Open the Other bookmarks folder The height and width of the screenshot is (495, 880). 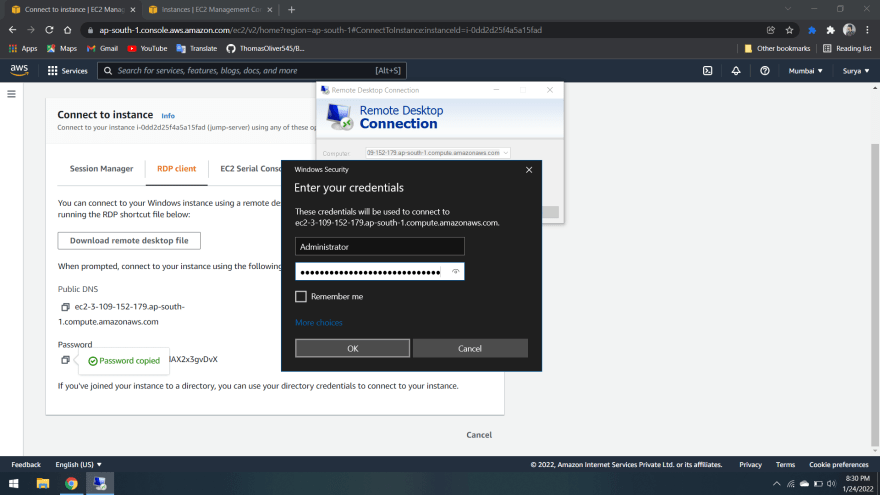777,48
